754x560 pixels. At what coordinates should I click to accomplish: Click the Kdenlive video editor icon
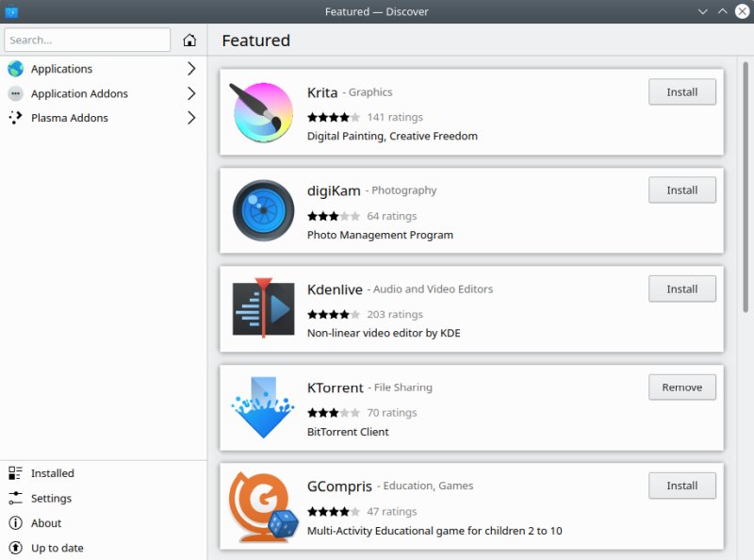pos(263,309)
